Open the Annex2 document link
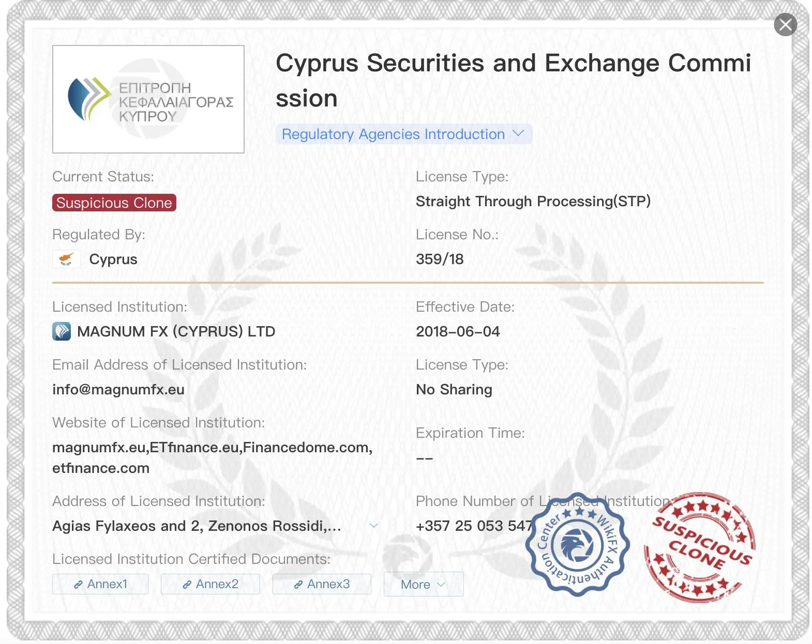The image size is (812, 644). pyautogui.click(x=210, y=584)
